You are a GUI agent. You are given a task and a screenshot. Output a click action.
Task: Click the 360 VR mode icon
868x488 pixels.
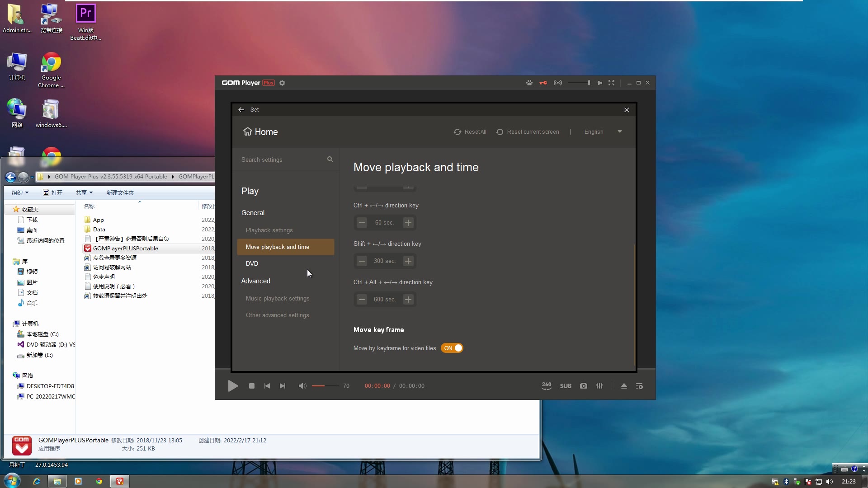click(x=546, y=385)
